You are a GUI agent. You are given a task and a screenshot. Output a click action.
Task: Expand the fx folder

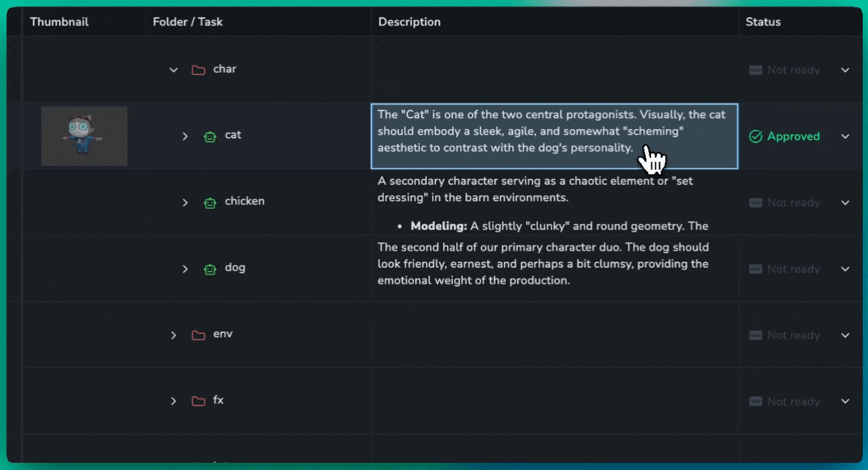point(174,401)
